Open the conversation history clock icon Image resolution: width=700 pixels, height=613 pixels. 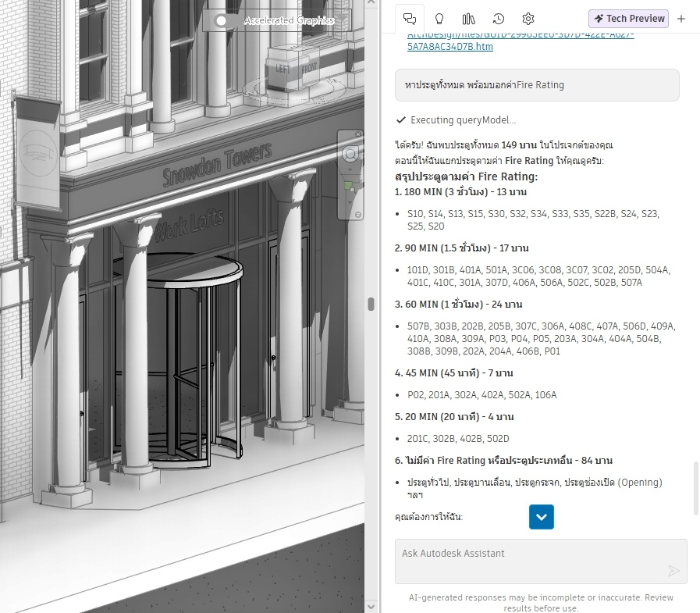tap(498, 19)
